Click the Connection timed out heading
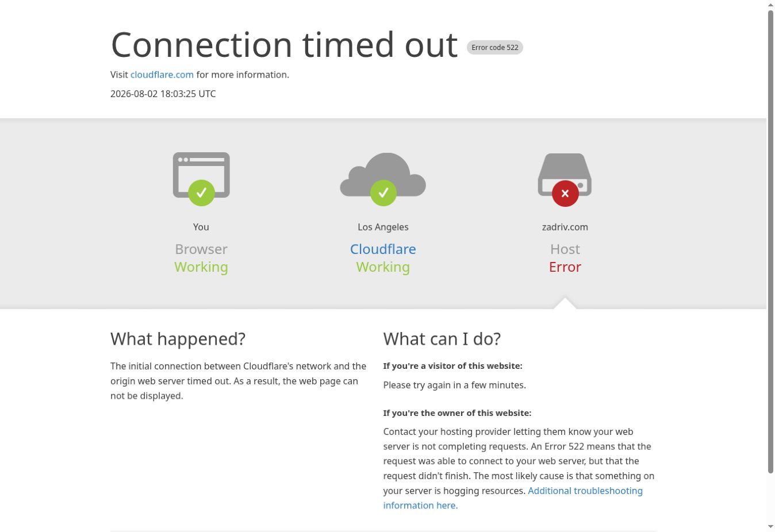This screenshot has height=532, width=775. [x=284, y=45]
